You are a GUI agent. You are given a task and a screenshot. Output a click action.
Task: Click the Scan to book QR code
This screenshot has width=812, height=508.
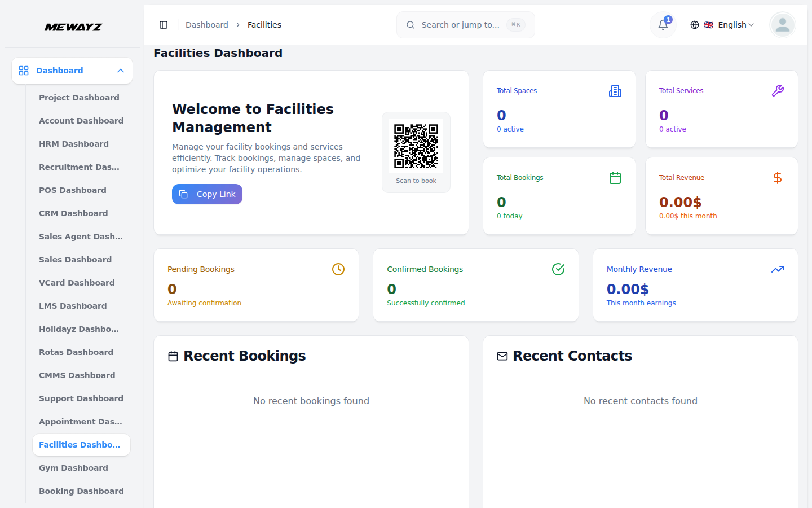(x=416, y=145)
